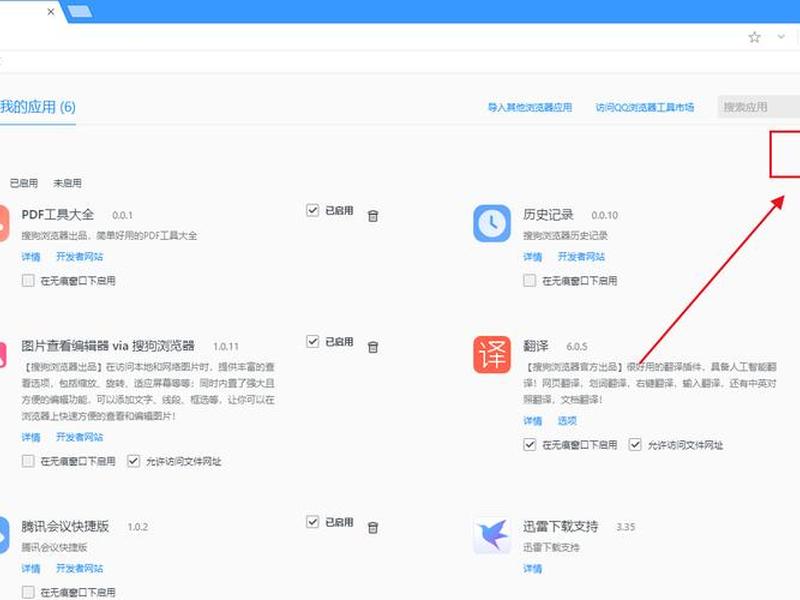Screen dimensions: 800x600
Task: Open 开发者网站 for 图片查看编辑器
Action: coord(80,437)
